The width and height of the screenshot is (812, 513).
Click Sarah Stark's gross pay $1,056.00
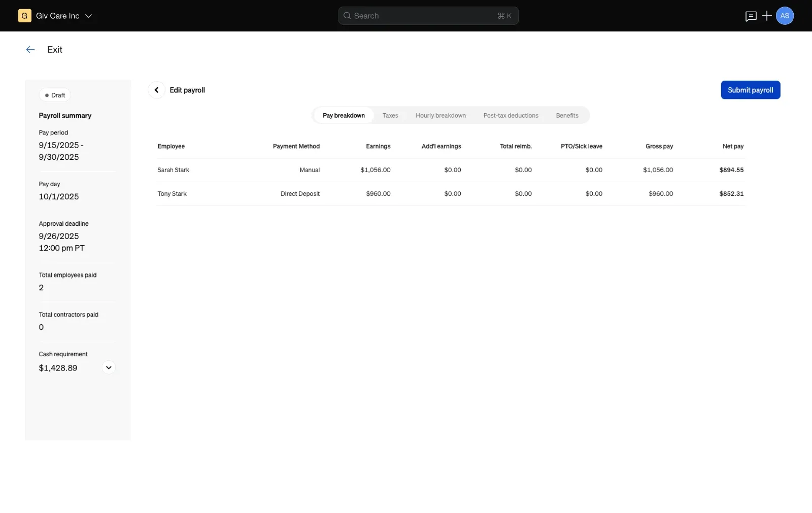(x=658, y=170)
